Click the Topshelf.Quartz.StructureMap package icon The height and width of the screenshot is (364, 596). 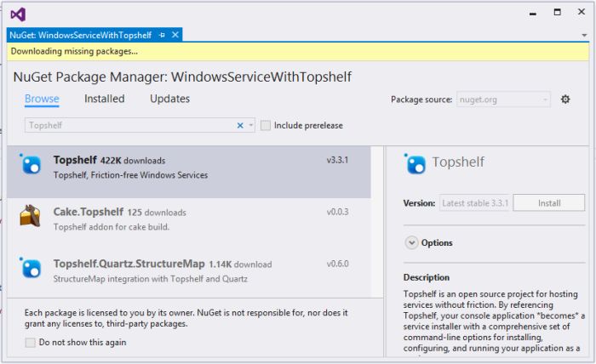pyautogui.click(x=31, y=268)
